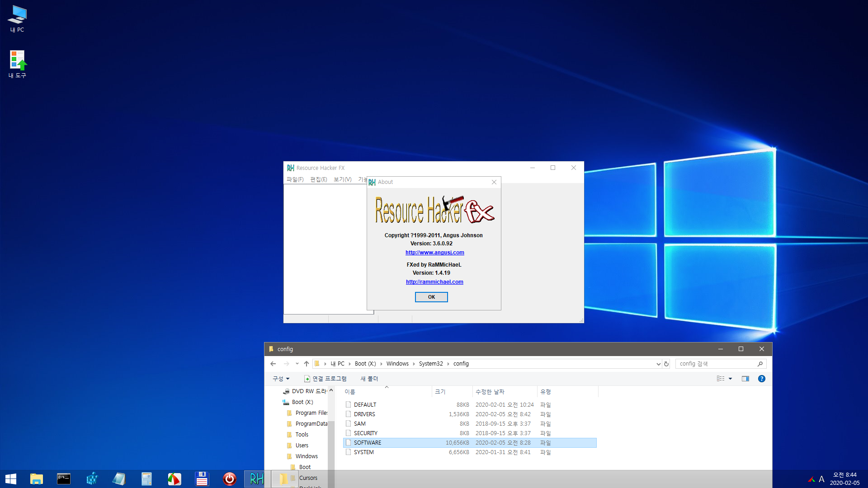Select the SYSTEM file
This screenshot has height=488, width=868.
364,452
